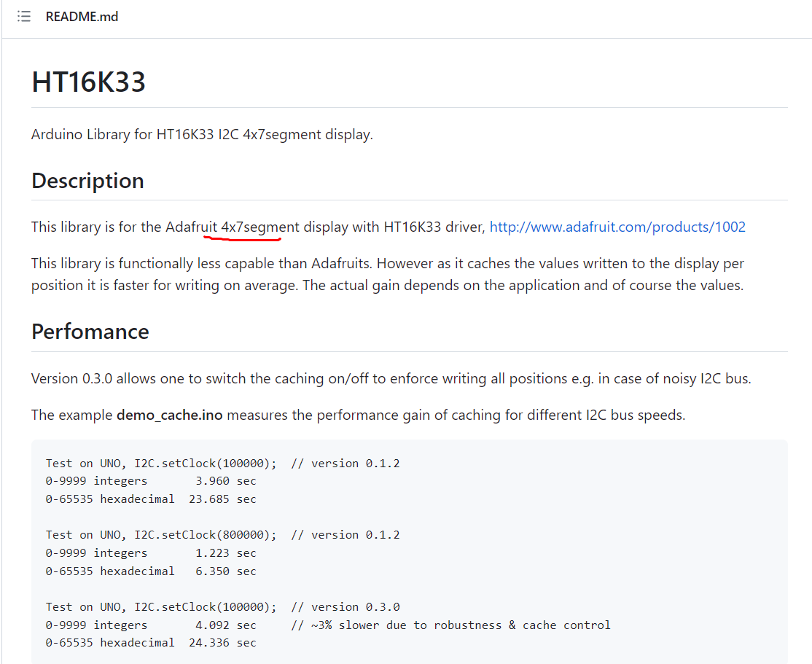
Task: Click the HT16K33 main heading
Action: click(89, 82)
